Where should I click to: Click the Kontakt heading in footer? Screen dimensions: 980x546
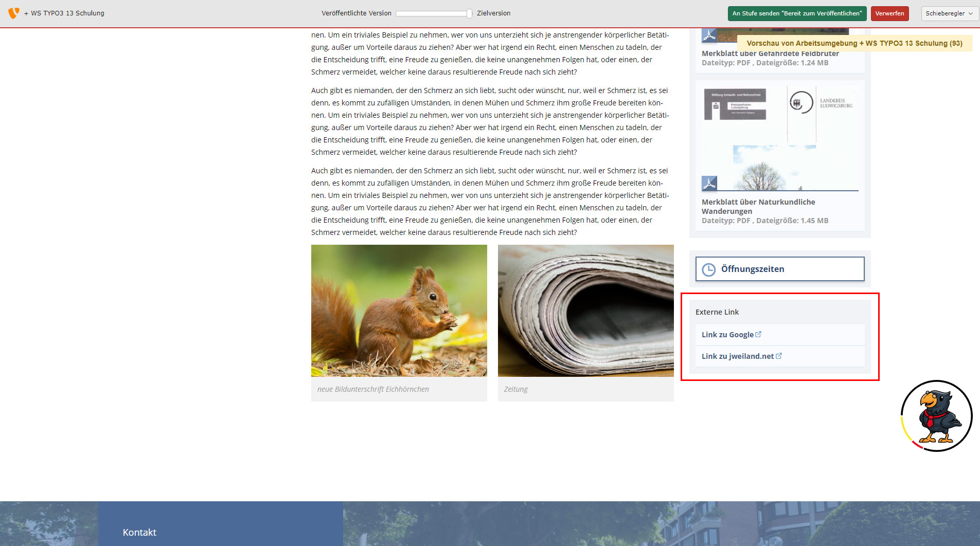(139, 532)
